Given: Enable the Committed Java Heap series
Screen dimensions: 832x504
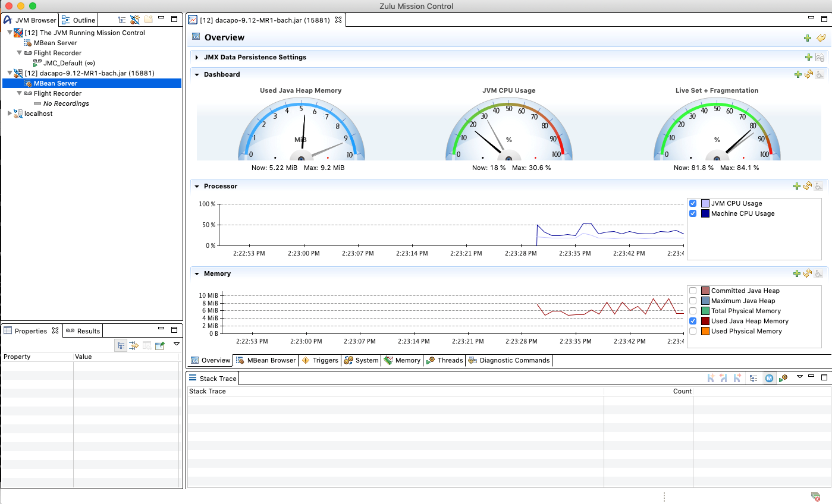Looking at the screenshot, I should (x=693, y=290).
